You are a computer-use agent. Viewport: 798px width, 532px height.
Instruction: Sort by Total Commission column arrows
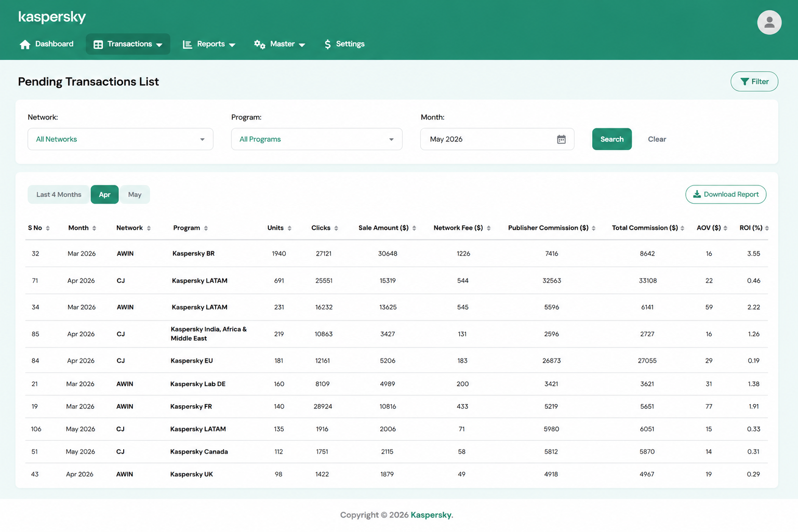point(682,228)
